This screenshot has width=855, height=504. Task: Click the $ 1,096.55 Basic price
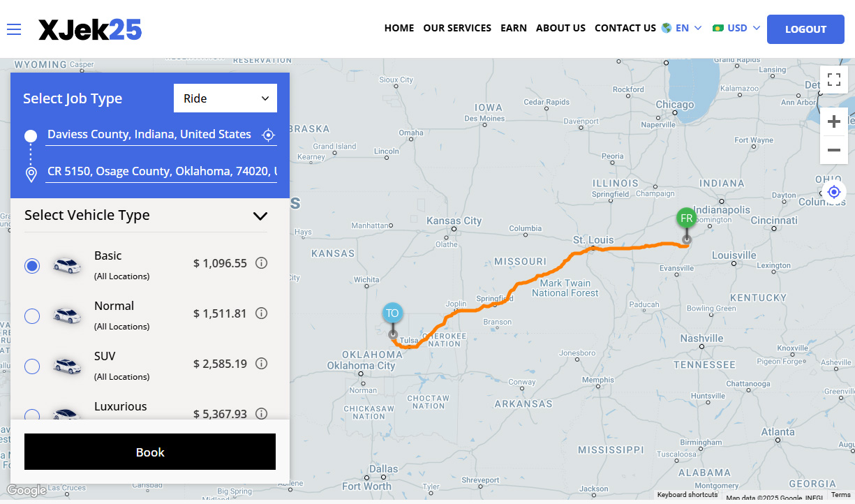click(x=220, y=263)
